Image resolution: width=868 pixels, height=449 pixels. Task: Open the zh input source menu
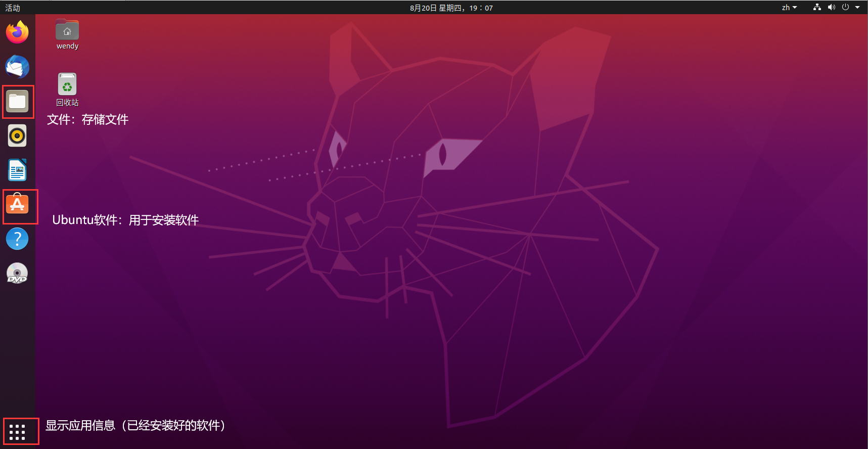pos(789,8)
